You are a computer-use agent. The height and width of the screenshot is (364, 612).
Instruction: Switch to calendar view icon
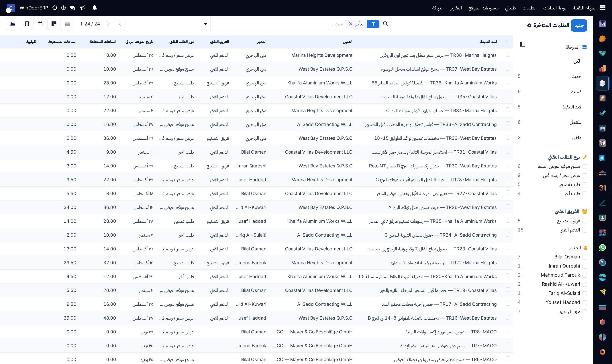(x=40, y=24)
